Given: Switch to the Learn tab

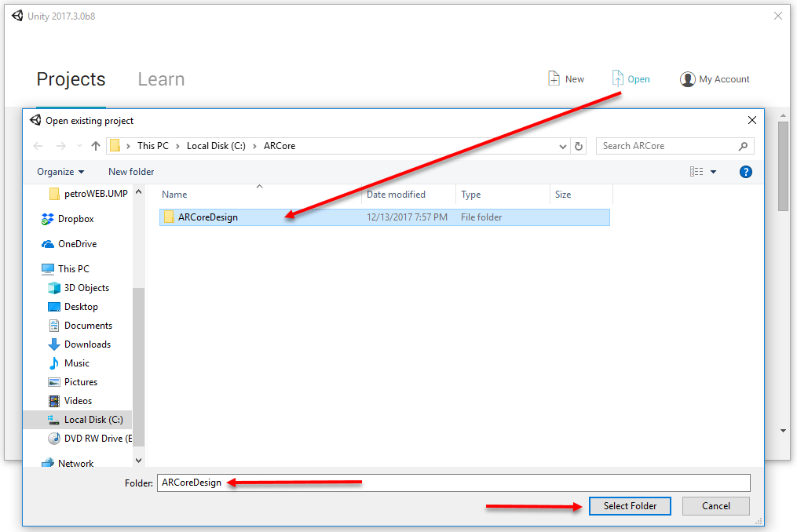Looking at the screenshot, I should tap(161, 79).
